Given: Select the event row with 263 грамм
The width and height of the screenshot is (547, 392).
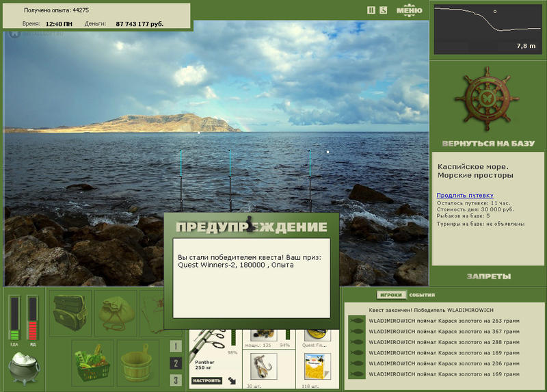Looking at the screenshot, I should pos(444,321).
